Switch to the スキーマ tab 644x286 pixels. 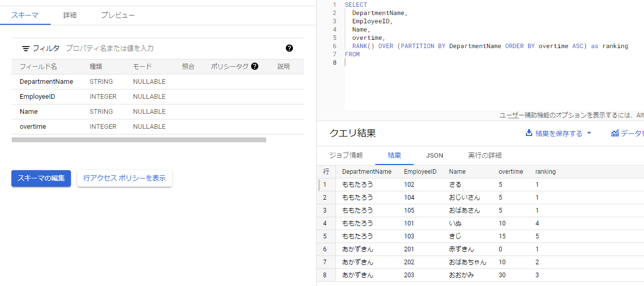point(25,15)
